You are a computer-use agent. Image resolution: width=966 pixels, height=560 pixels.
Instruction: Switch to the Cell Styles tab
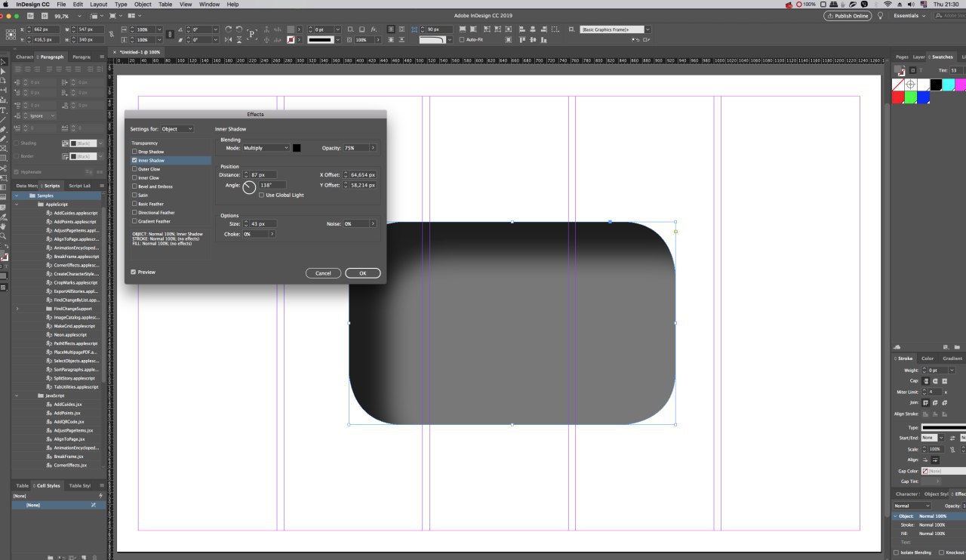[48, 486]
